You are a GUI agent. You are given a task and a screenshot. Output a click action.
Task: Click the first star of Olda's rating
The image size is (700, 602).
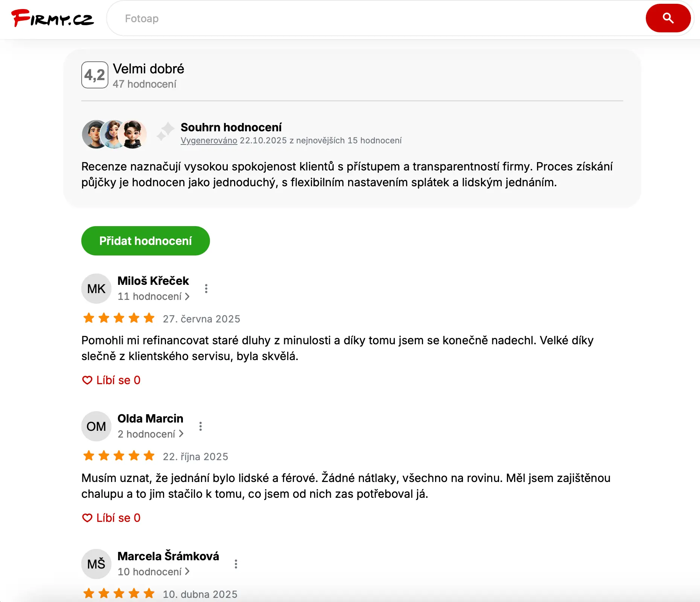(89, 456)
